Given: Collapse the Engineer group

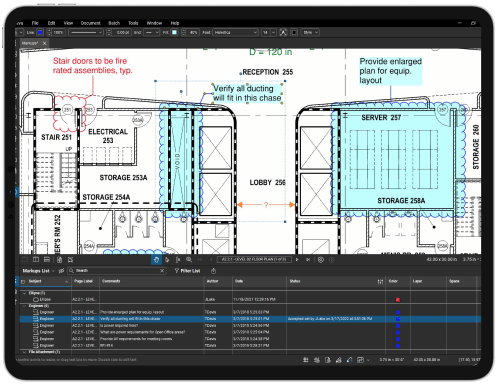Looking at the screenshot, I should (24, 306).
